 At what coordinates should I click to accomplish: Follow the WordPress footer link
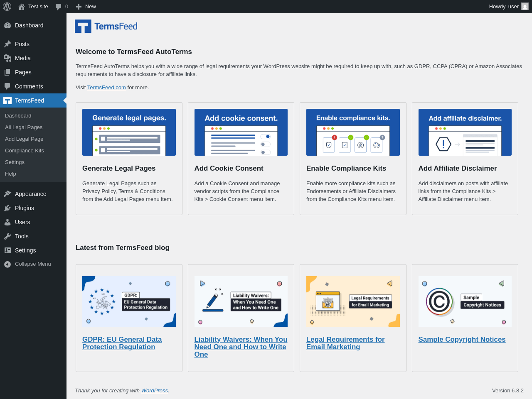(154, 391)
